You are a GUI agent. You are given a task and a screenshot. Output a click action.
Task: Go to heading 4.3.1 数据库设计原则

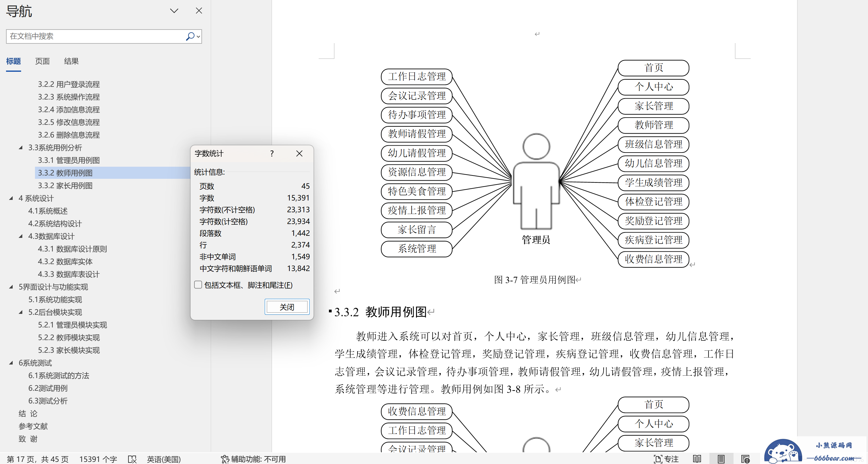coord(72,249)
